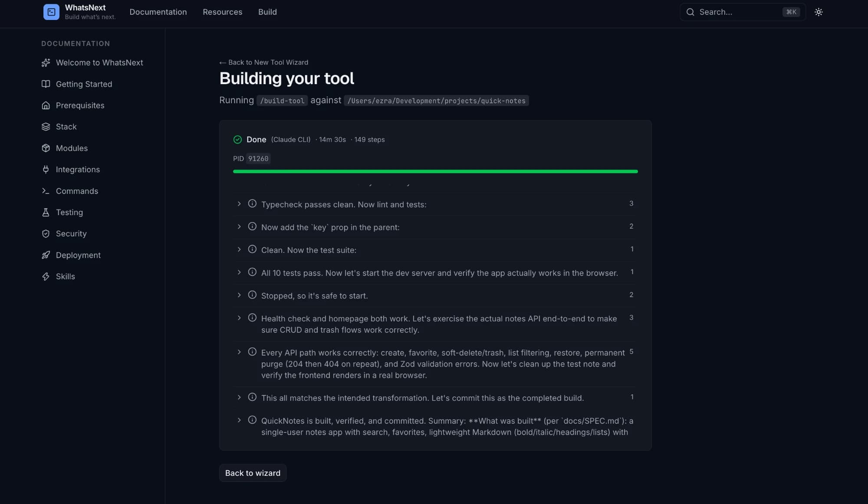Click the quick-notes project path chip
Screen dimensions: 868x504
click(436, 101)
